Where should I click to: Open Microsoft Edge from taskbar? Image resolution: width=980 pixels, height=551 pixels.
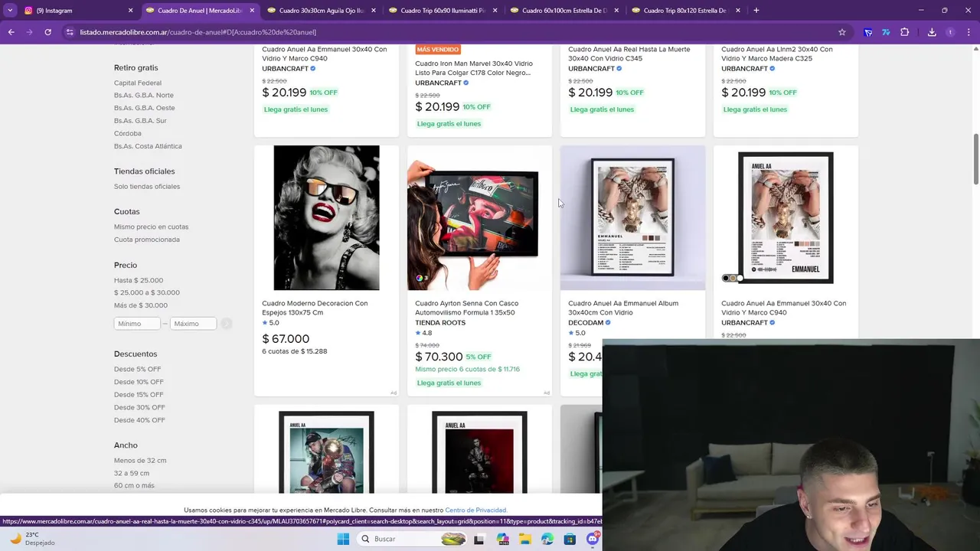(547, 539)
